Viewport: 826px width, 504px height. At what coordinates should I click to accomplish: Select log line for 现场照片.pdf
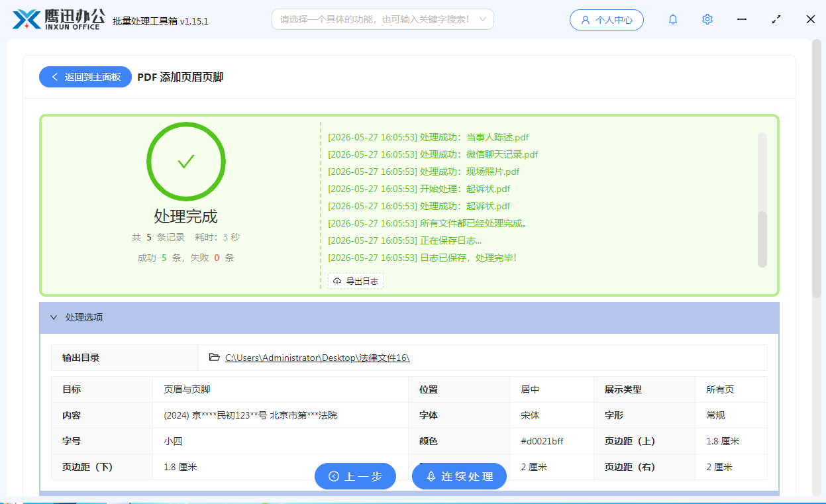click(423, 172)
